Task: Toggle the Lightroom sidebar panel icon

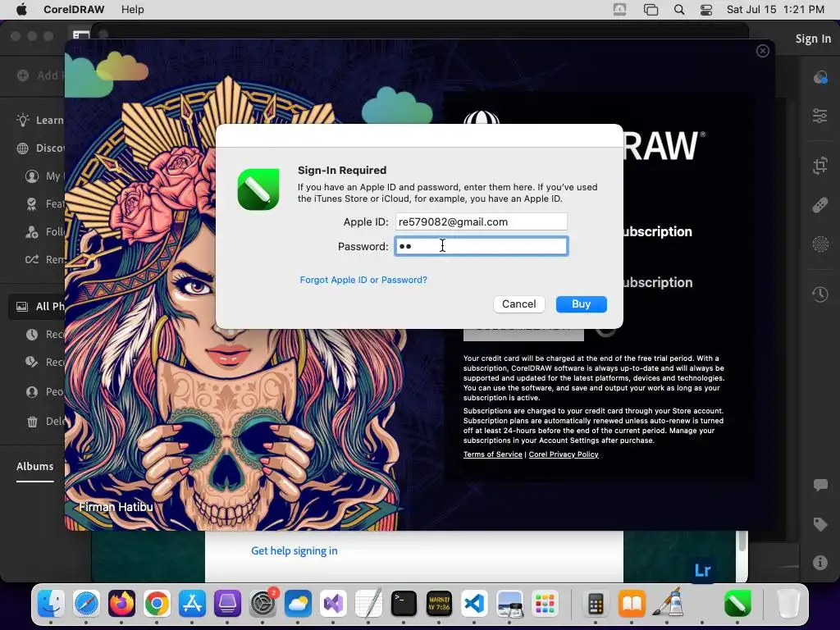Action: point(81,35)
